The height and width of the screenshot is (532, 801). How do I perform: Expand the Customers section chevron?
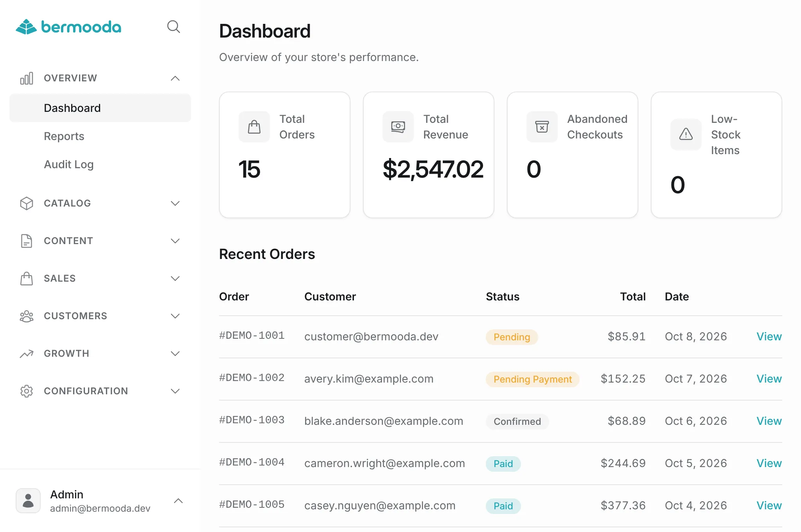tap(175, 316)
